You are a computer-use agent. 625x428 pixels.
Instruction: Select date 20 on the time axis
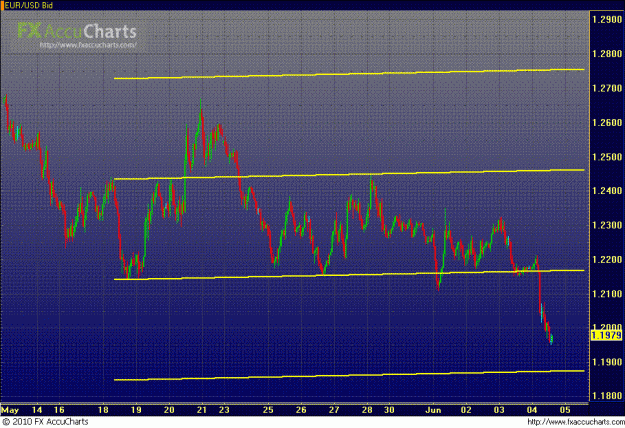coord(169,410)
